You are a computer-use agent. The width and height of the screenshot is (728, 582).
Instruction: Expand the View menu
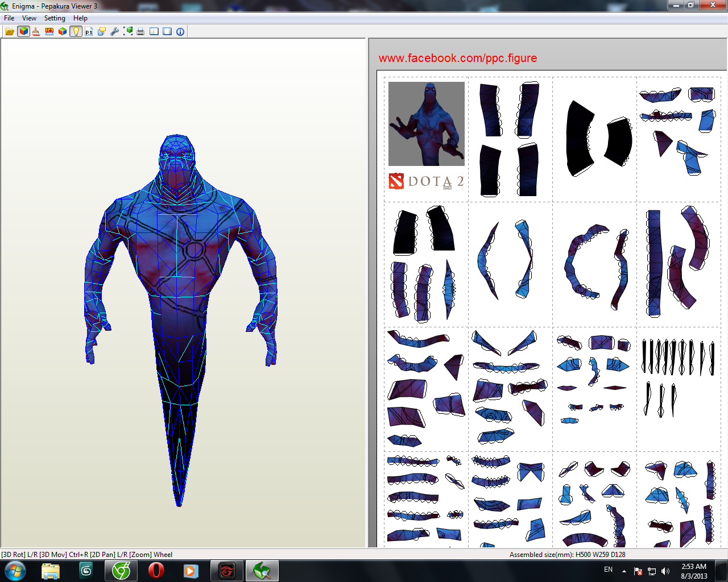(28, 18)
